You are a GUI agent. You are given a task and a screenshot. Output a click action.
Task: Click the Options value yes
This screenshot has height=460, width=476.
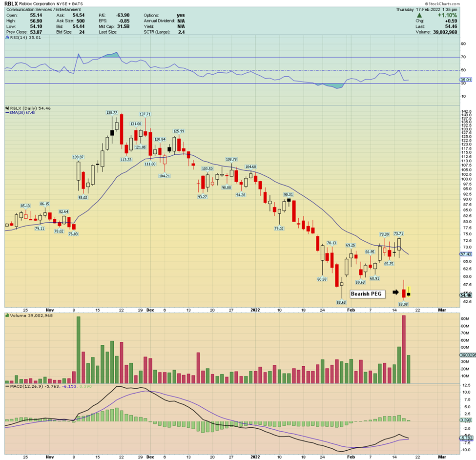181,15
